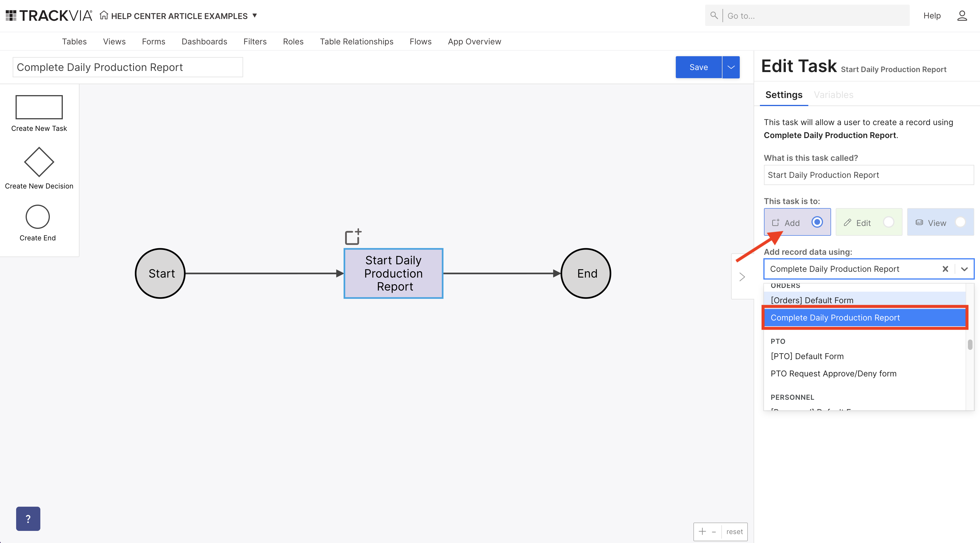Choose [PTO] Default Form option

click(864, 356)
